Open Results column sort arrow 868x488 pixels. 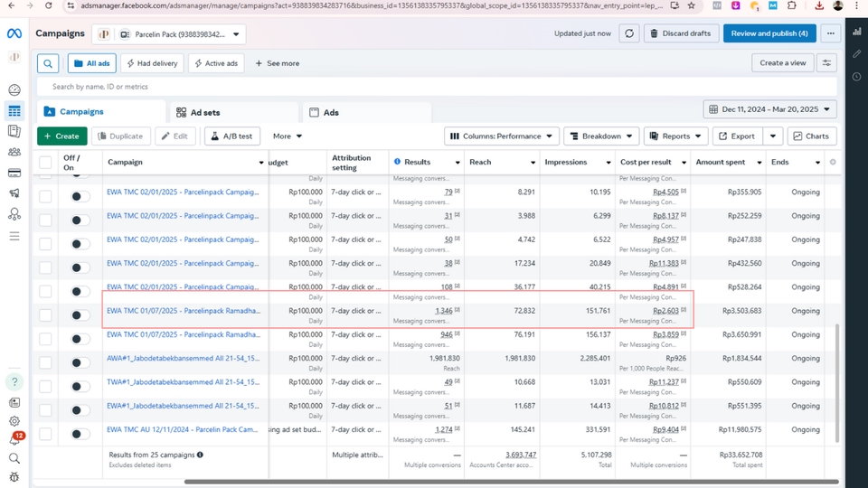coord(458,163)
